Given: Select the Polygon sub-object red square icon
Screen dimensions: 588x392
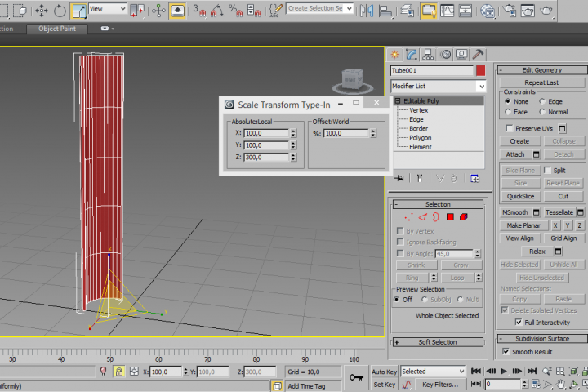Looking at the screenshot, I should 449,217.
